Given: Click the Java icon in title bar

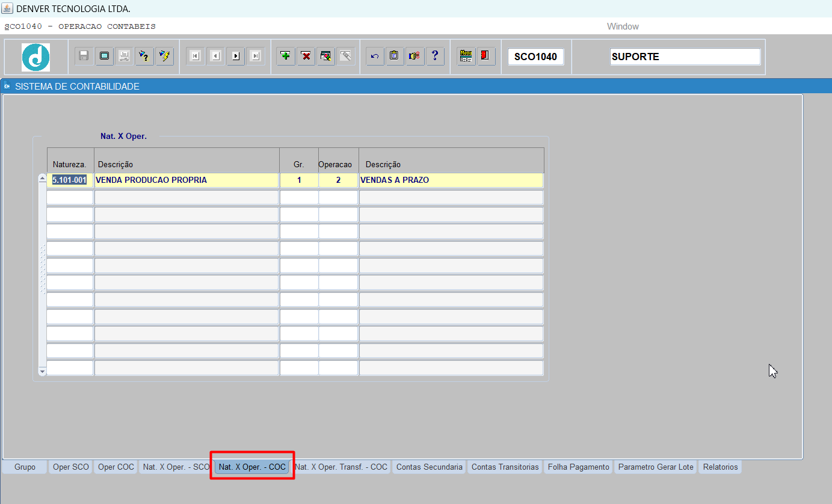Looking at the screenshot, I should pos(7,8).
